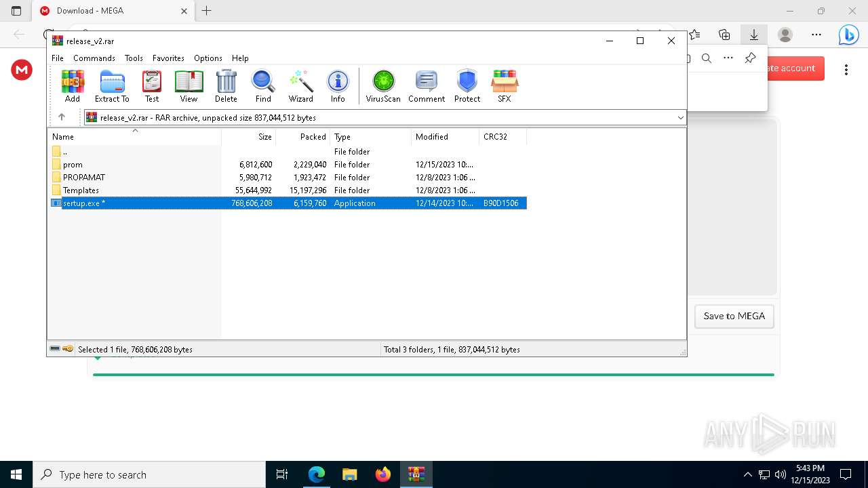The width and height of the screenshot is (868, 488).
Task: Open the Options menu
Action: pyautogui.click(x=208, y=58)
